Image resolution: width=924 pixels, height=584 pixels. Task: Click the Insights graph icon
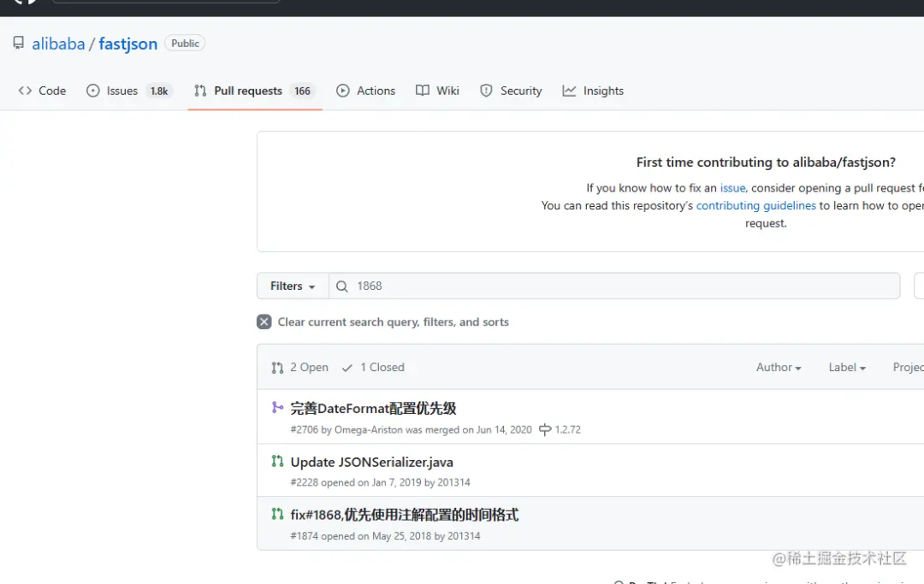tap(569, 91)
